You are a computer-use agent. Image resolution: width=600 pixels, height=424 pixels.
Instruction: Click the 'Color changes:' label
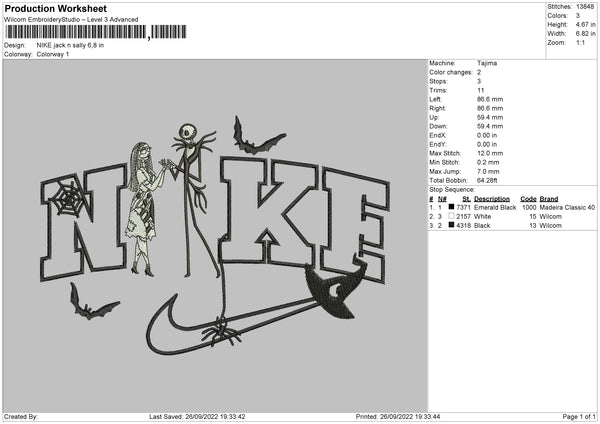click(x=451, y=72)
